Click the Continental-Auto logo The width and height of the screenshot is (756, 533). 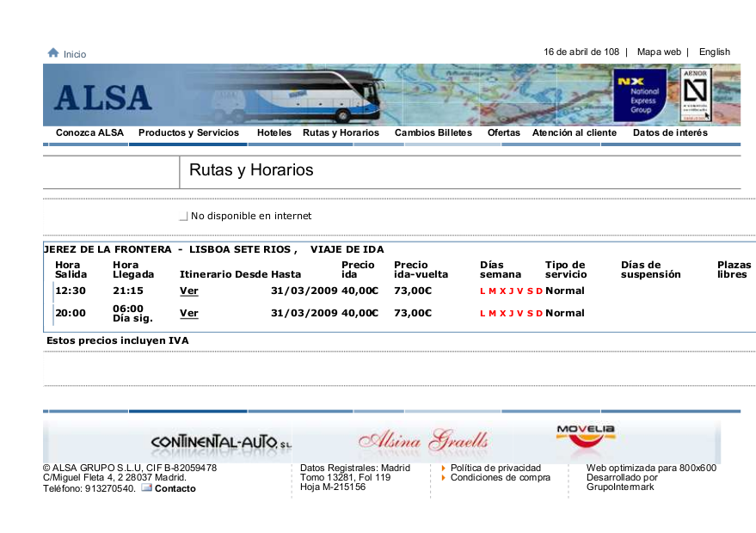click(221, 442)
